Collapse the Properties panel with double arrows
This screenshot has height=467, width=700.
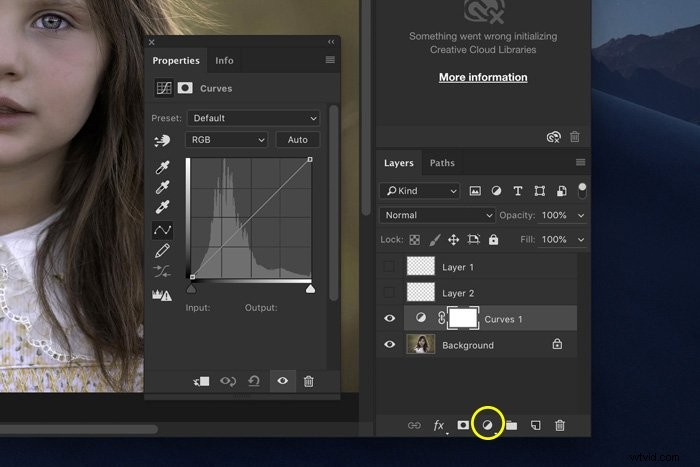pyautogui.click(x=331, y=42)
